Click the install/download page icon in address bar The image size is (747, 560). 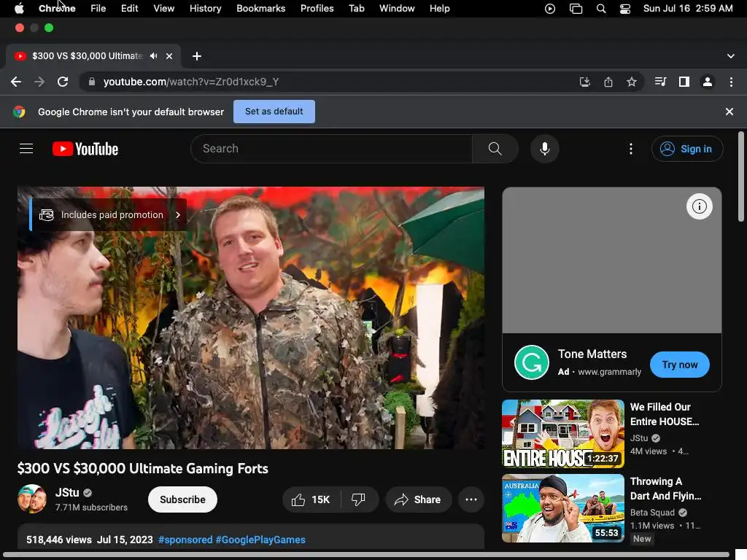coord(584,82)
